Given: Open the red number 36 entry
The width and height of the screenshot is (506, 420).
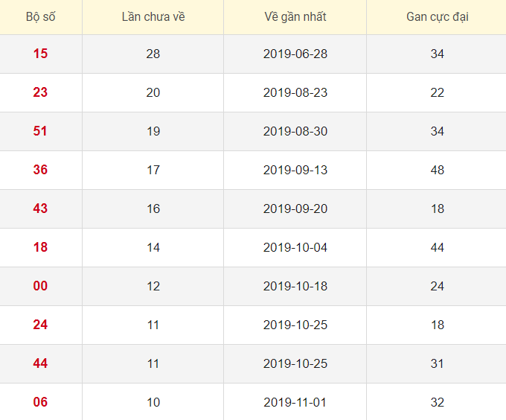Looking at the screenshot, I should (x=40, y=170).
